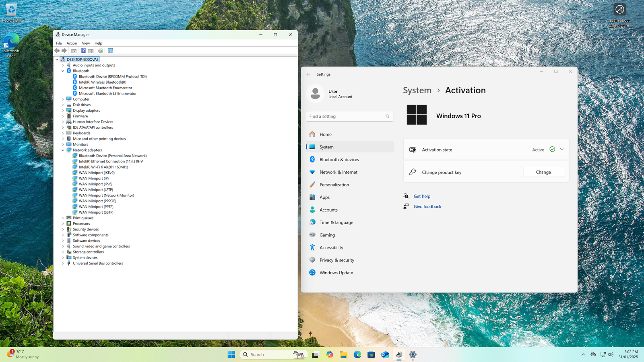Open File Explorer from the taskbar
This screenshot has width=644, height=362.
point(343,355)
